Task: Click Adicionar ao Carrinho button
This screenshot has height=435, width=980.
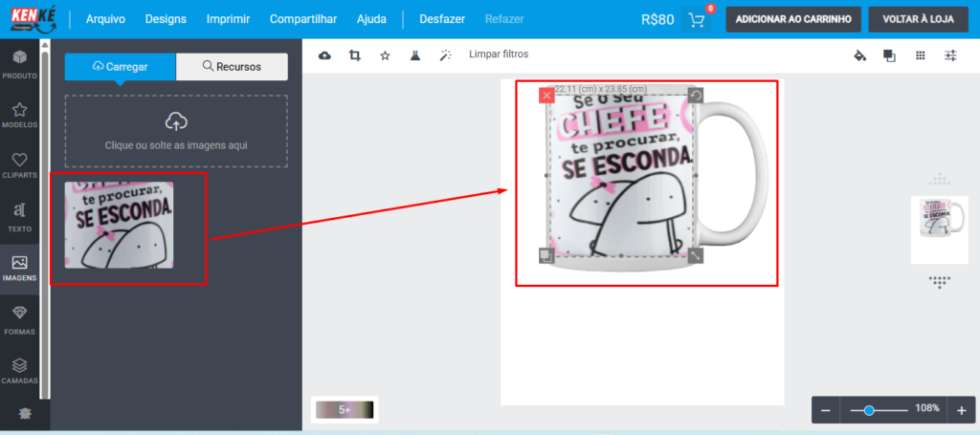Action: point(793,19)
